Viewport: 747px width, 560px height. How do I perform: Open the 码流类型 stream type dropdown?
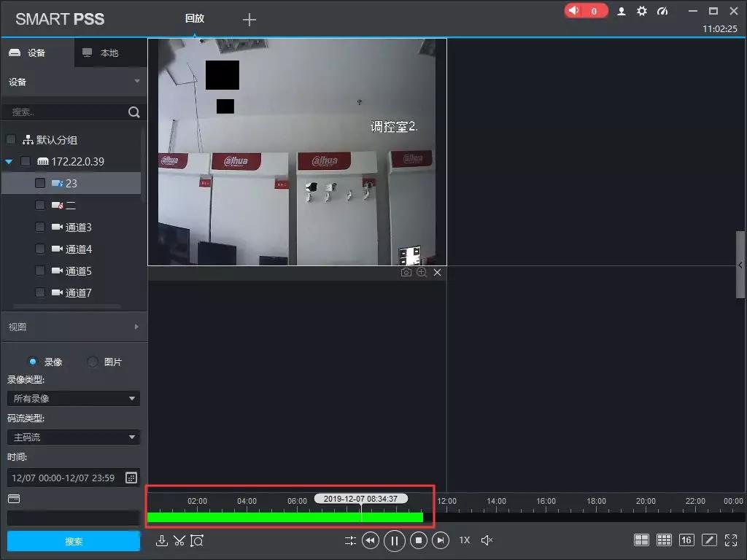pyautogui.click(x=73, y=437)
